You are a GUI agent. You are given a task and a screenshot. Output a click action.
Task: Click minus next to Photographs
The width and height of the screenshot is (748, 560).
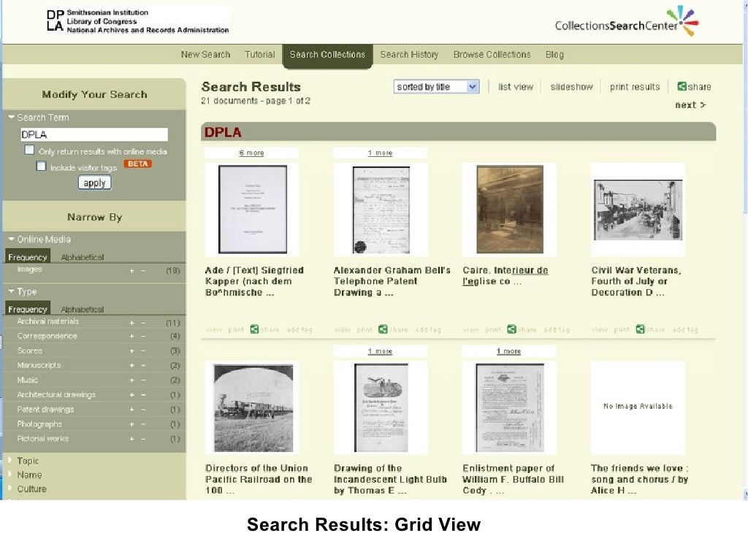pos(143,424)
